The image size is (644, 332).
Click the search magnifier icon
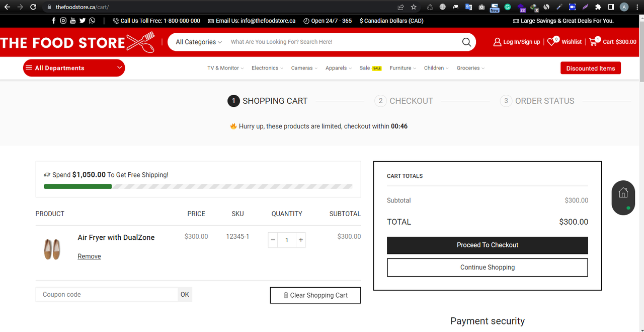coord(466,42)
